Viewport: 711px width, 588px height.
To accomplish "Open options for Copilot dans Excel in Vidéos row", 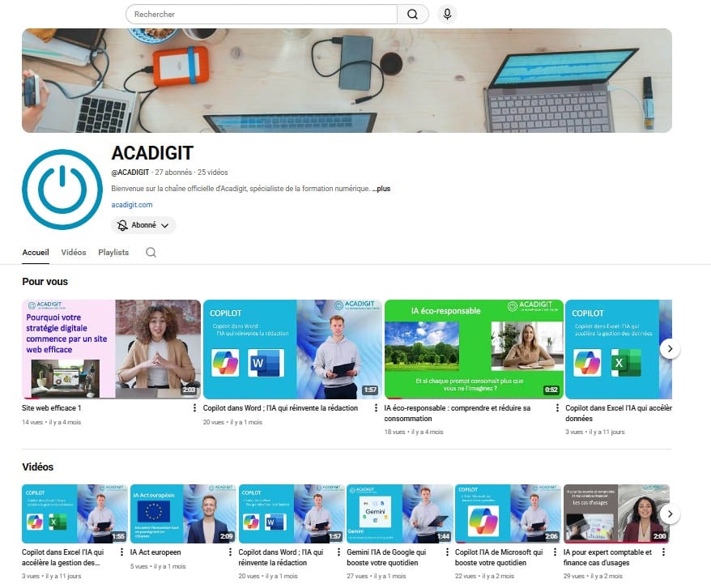I will click(121, 552).
